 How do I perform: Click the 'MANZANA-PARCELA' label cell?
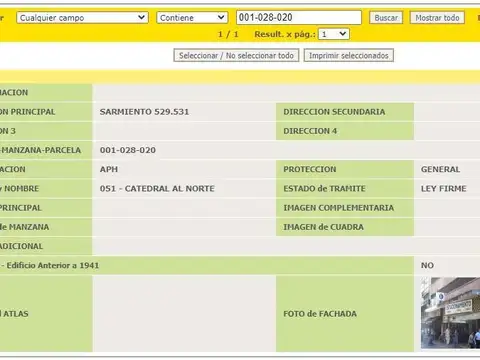pos(46,150)
